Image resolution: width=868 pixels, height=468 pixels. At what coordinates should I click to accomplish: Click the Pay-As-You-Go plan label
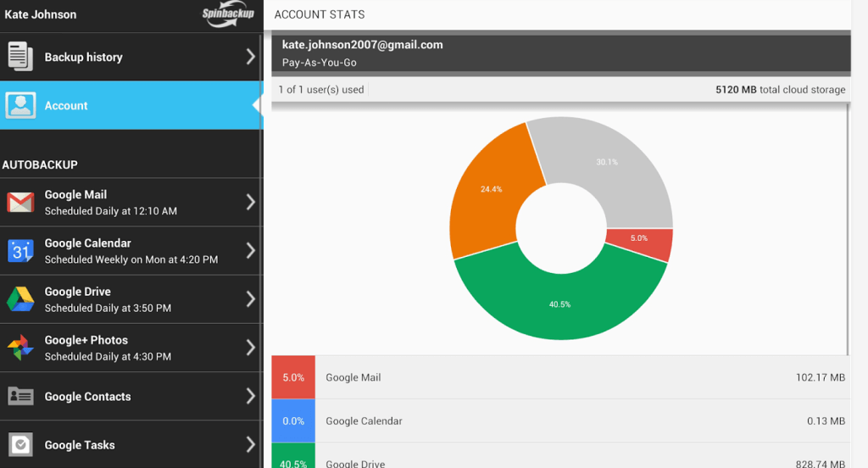pyautogui.click(x=320, y=63)
